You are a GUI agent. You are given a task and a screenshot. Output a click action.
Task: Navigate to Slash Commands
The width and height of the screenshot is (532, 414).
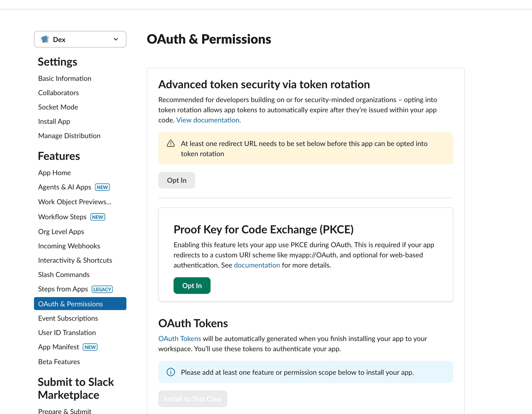click(64, 275)
